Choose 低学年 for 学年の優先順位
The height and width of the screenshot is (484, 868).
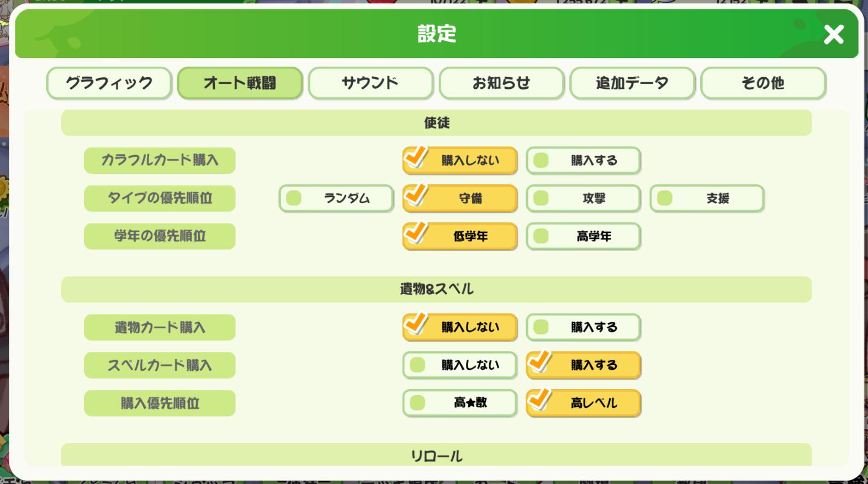point(459,237)
